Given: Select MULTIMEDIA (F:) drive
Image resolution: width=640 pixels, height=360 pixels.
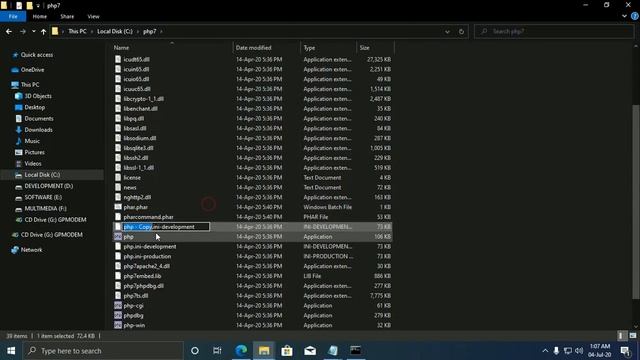Looking at the screenshot, I should coord(45,209).
